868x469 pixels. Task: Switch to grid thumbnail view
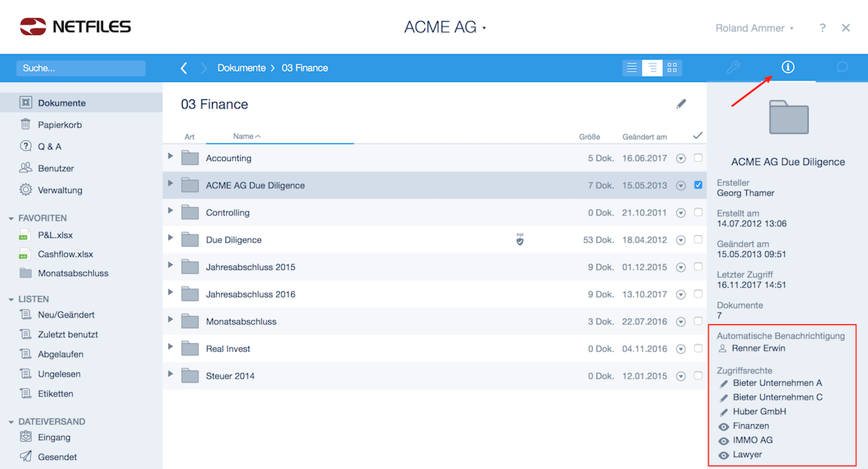point(672,68)
